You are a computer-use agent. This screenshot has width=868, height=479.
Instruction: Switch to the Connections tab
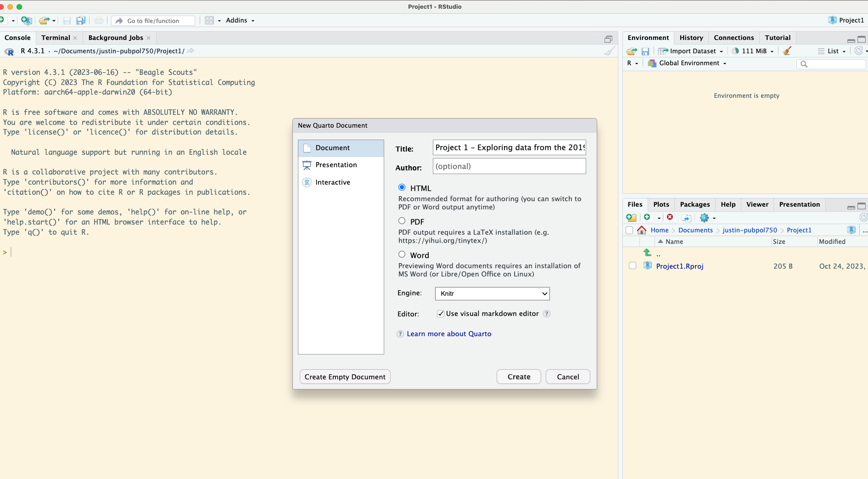(734, 38)
